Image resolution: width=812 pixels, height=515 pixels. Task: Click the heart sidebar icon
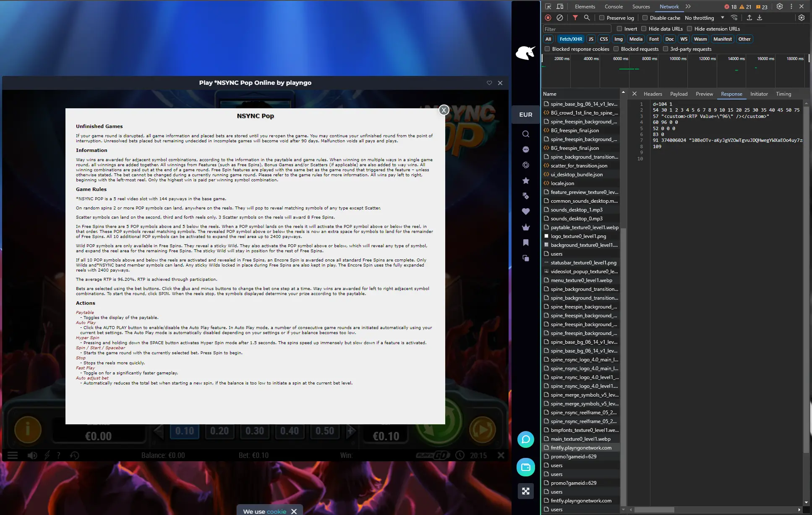(526, 212)
